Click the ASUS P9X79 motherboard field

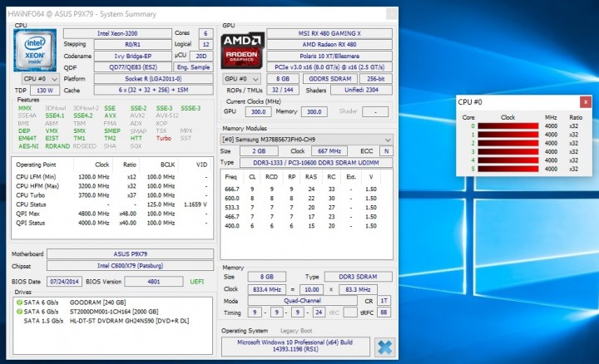click(x=131, y=253)
